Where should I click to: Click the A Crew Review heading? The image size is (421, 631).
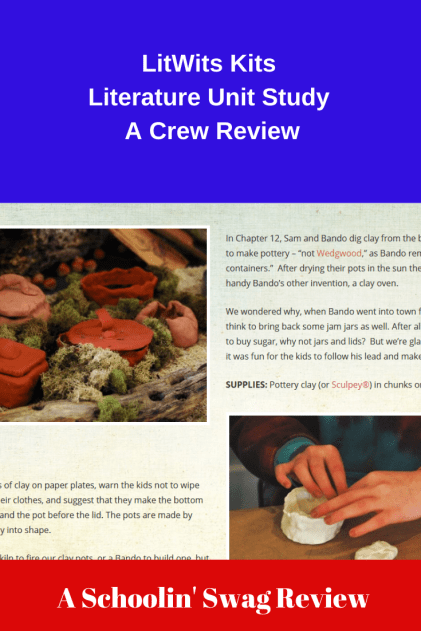pyautogui.click(x=212, y=131)
